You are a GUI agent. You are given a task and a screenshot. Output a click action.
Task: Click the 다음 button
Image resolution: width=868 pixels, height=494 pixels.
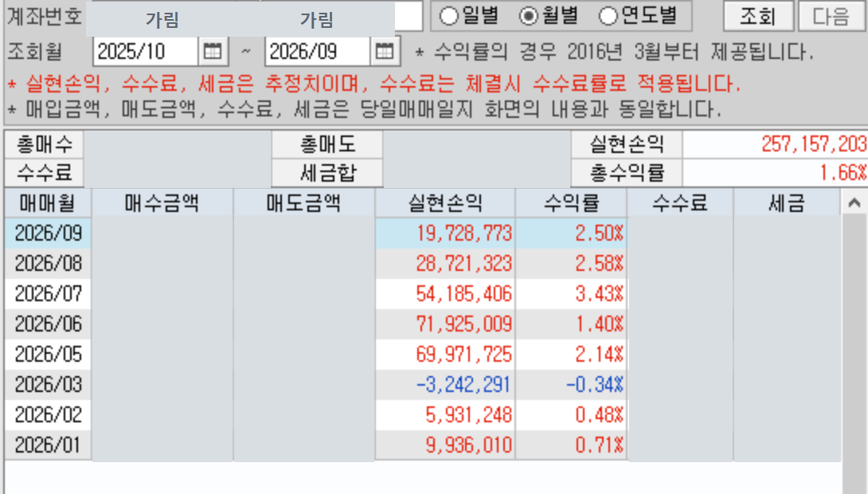[x=831, y=16]
